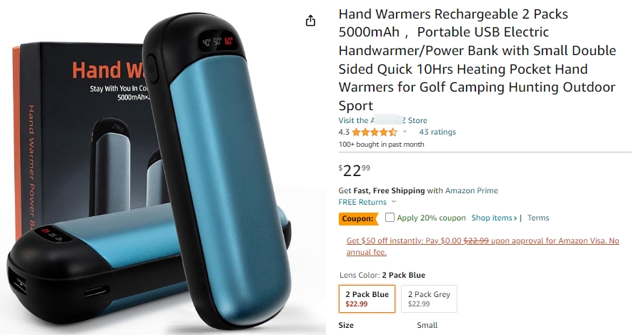The width and height of the screenshot is (644, 335).
Task: Select the 2 Pack Grey color option
Action: [429, 298]
